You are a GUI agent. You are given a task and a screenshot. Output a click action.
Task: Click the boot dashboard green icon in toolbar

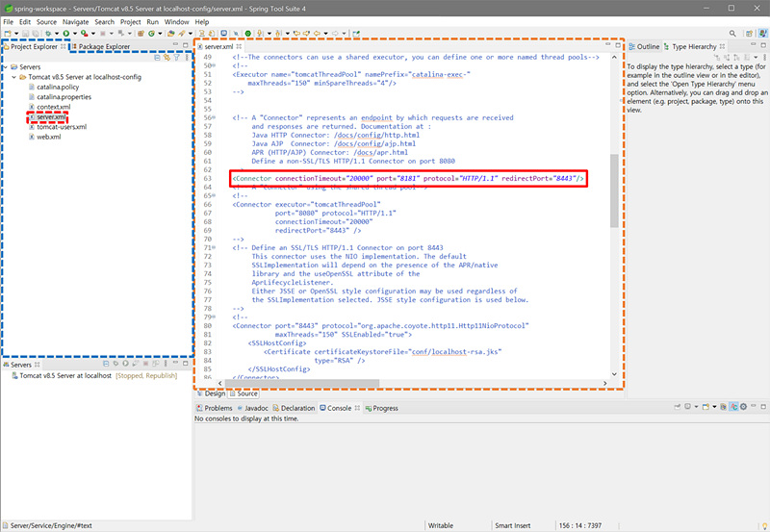(248, 34)
